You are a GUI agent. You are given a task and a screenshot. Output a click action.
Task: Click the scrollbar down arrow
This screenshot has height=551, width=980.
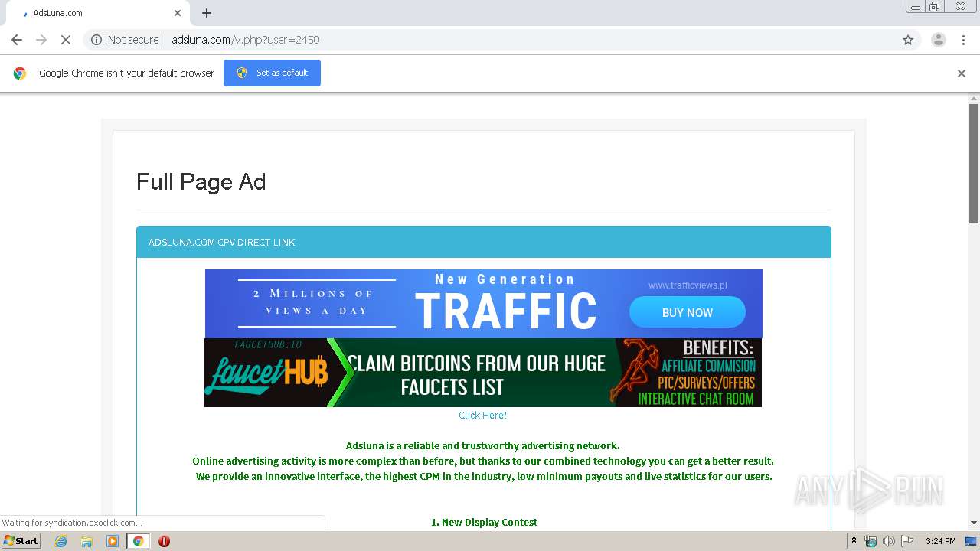pos(974,523)
